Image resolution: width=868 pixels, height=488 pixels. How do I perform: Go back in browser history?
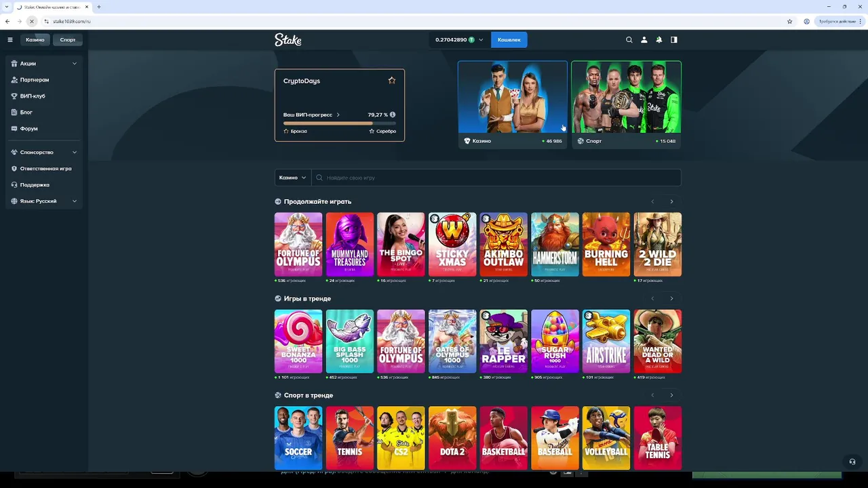point(7,21)
